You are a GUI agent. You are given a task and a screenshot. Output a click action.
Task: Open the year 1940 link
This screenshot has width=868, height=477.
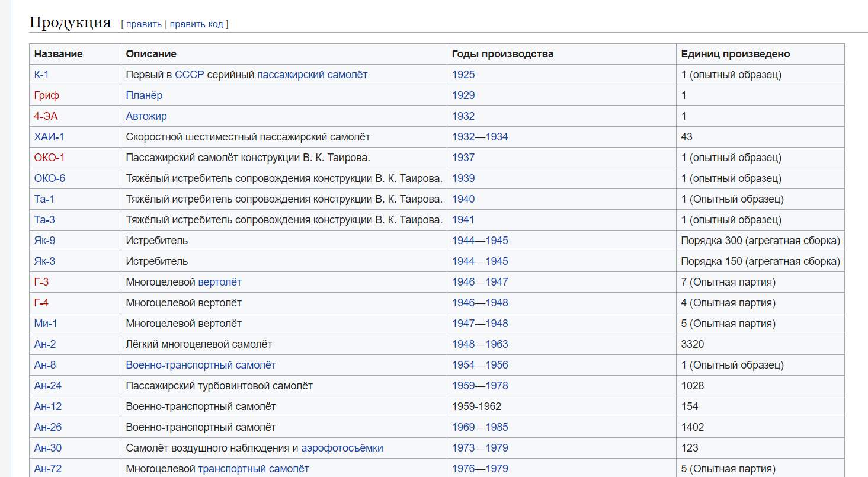coord(463,199)
